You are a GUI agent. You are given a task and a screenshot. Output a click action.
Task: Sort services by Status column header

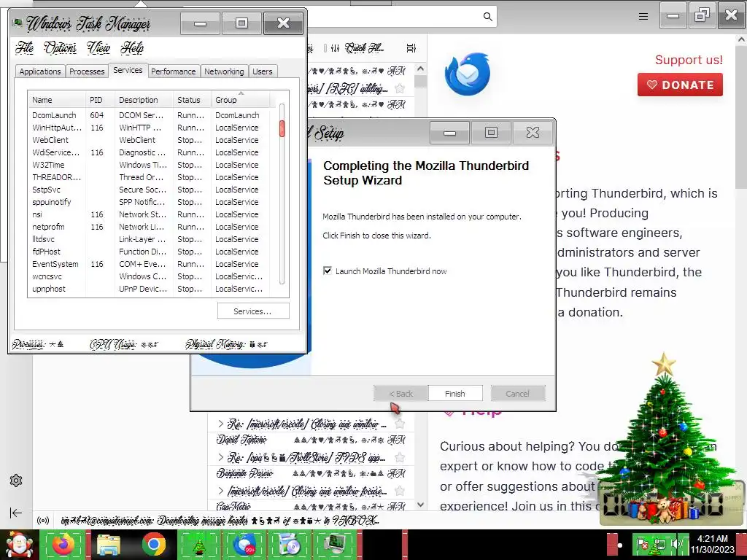[x=192, y=100]
